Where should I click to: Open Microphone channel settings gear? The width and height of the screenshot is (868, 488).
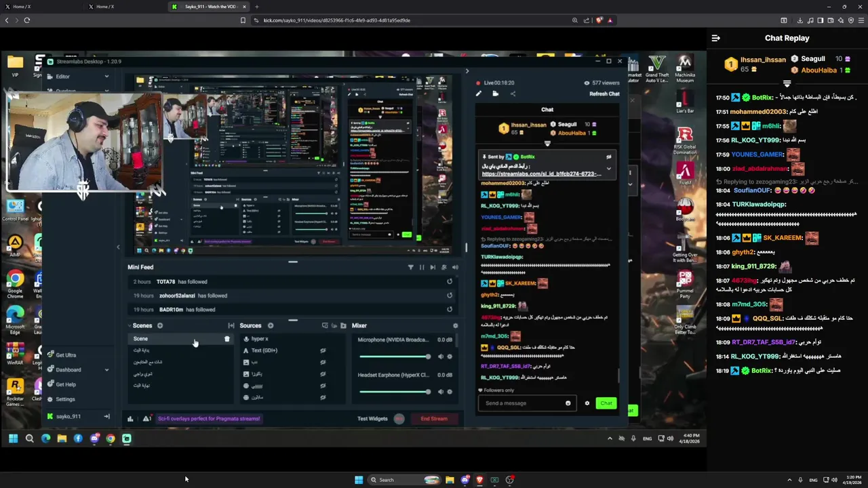450,357
